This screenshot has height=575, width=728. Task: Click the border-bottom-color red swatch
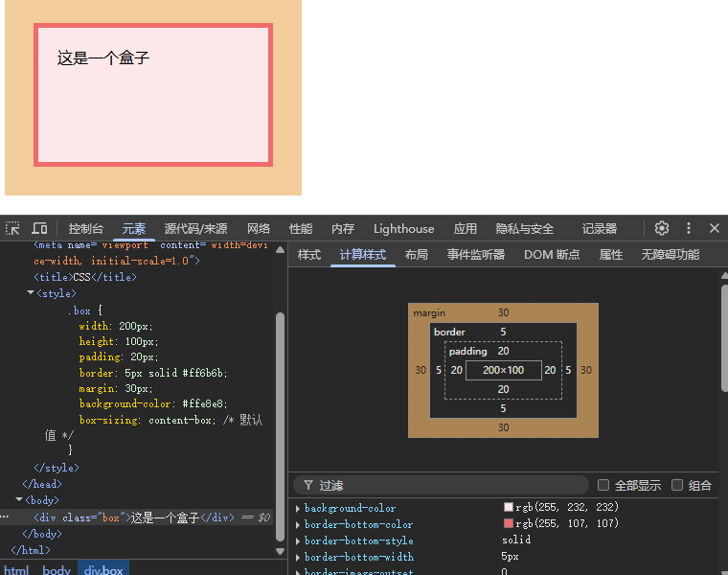509,524
